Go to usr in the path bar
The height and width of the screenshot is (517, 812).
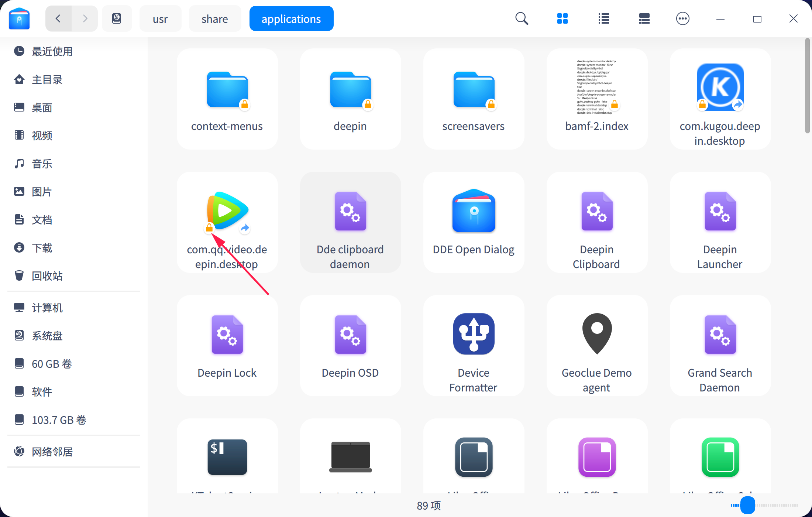pos(160,18)
